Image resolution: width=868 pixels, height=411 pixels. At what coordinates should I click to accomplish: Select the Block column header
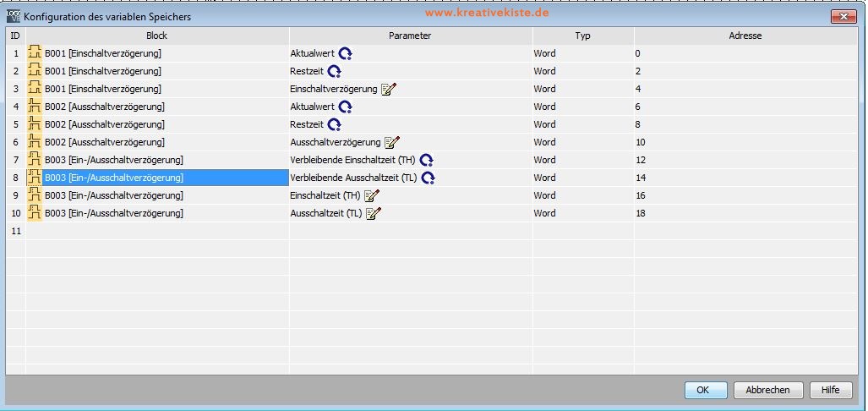click(156, 36)
